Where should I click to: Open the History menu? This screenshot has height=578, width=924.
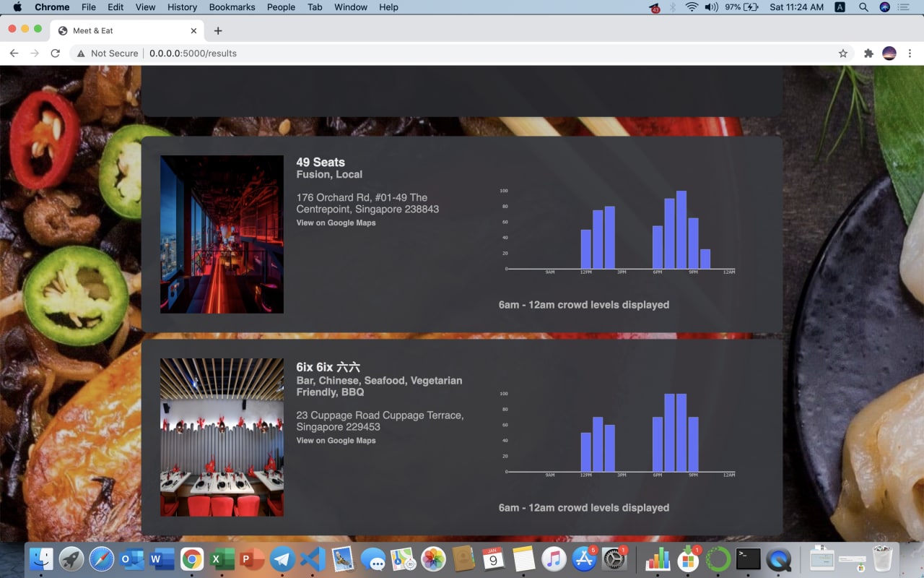click(x=182, y=7)
